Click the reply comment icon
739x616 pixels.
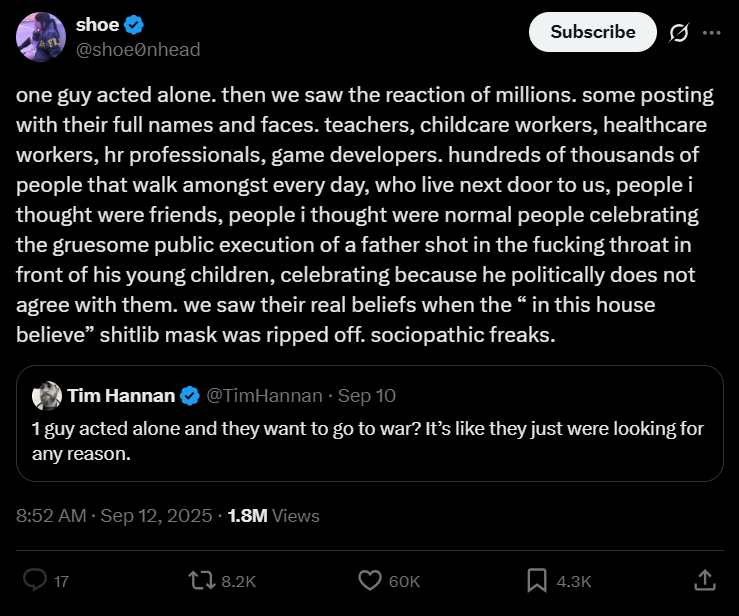35,579
